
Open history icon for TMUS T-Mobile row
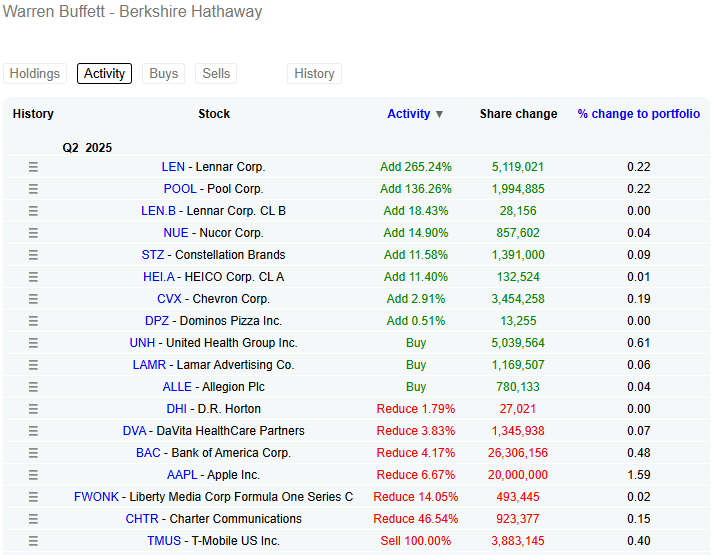[33, 541]
